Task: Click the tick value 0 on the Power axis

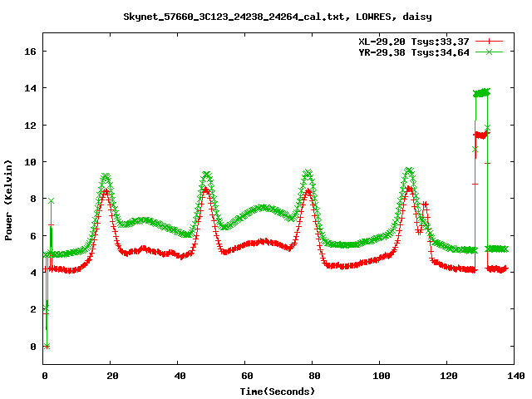Action: coord(33,347)
